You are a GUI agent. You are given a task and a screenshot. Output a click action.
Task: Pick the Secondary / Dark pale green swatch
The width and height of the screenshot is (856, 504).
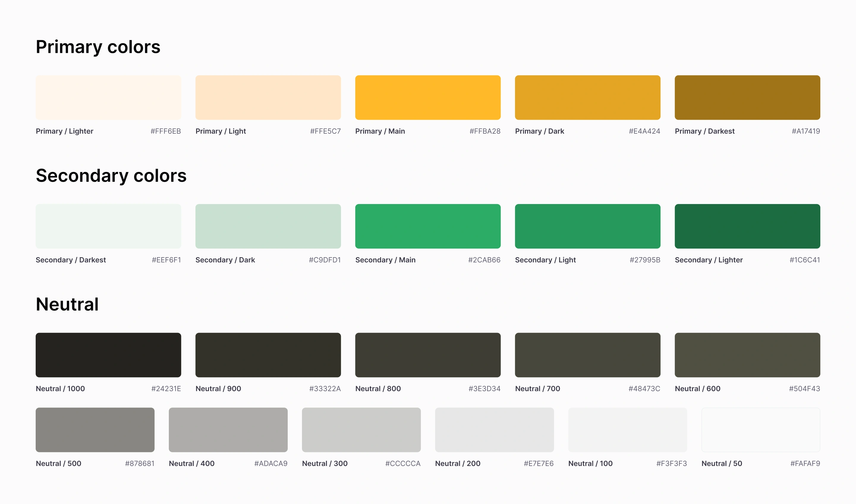(x=268, y=226)
